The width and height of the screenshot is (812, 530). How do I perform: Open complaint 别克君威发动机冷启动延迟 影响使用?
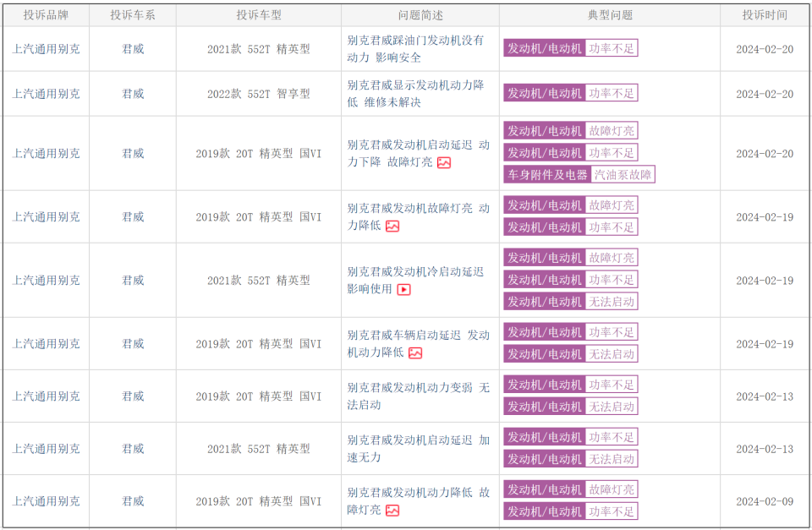pyautogui.click(x=415, y=281)
